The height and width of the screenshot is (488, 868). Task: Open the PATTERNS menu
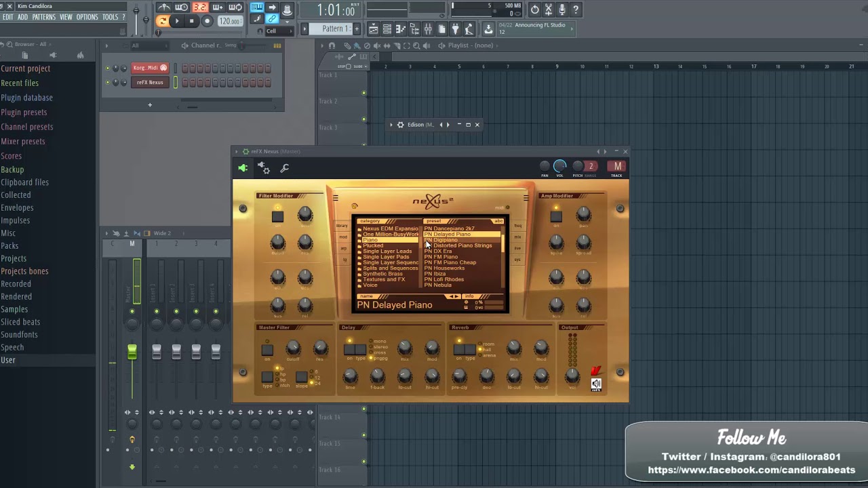point(44,17)
